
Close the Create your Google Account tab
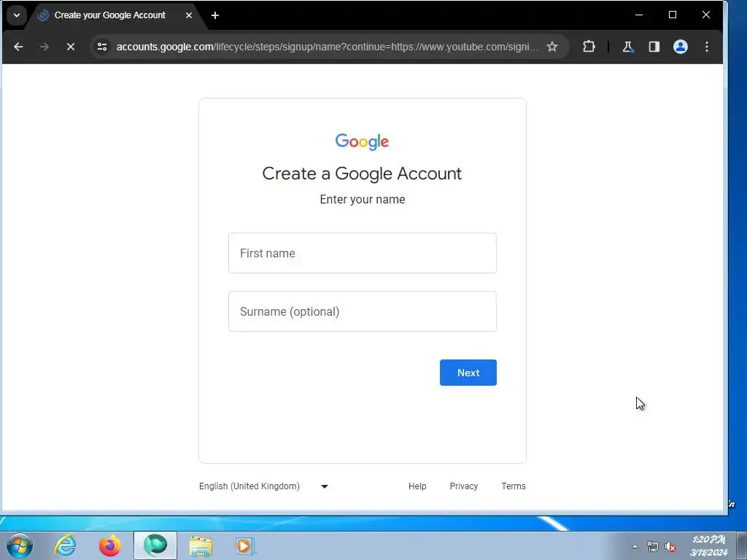[189, 15]
